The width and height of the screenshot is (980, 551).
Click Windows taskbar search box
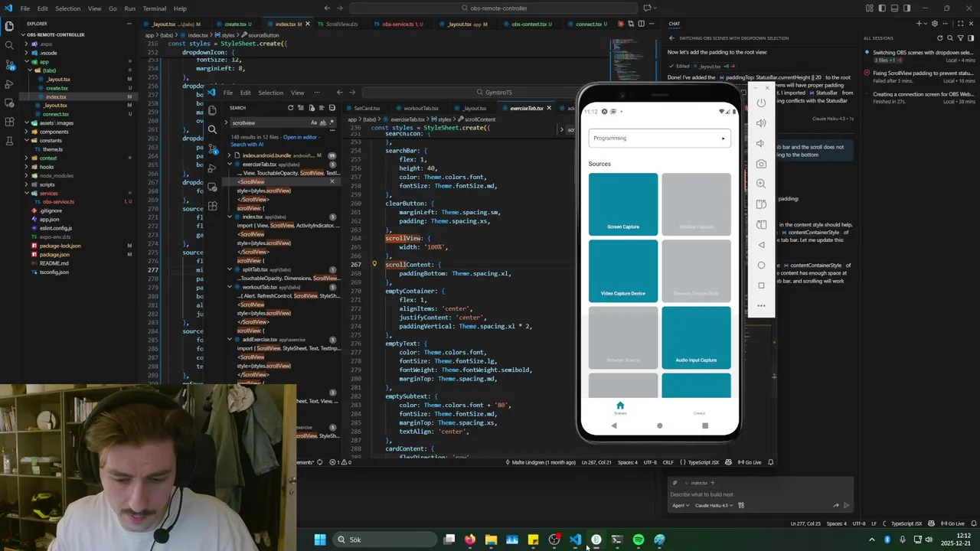[x=385, y=540]
